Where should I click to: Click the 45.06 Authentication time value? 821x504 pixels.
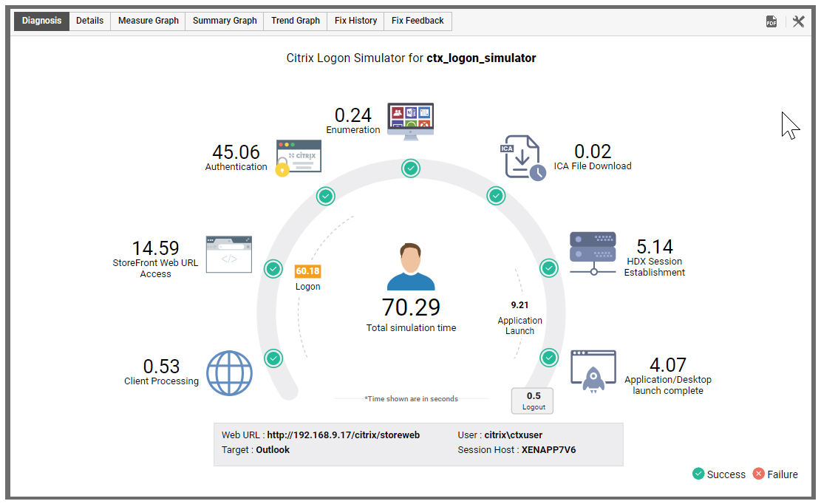(x=236, y=152)
